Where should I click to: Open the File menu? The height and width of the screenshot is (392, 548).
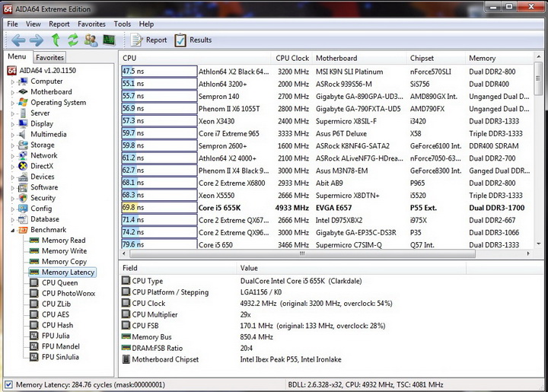12,24
